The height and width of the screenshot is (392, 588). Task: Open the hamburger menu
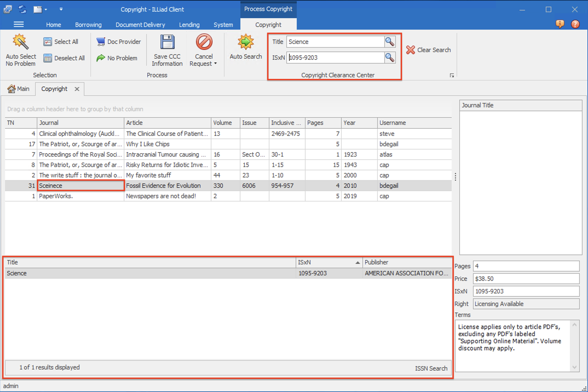pyautogui.click(x=19, y=24)
